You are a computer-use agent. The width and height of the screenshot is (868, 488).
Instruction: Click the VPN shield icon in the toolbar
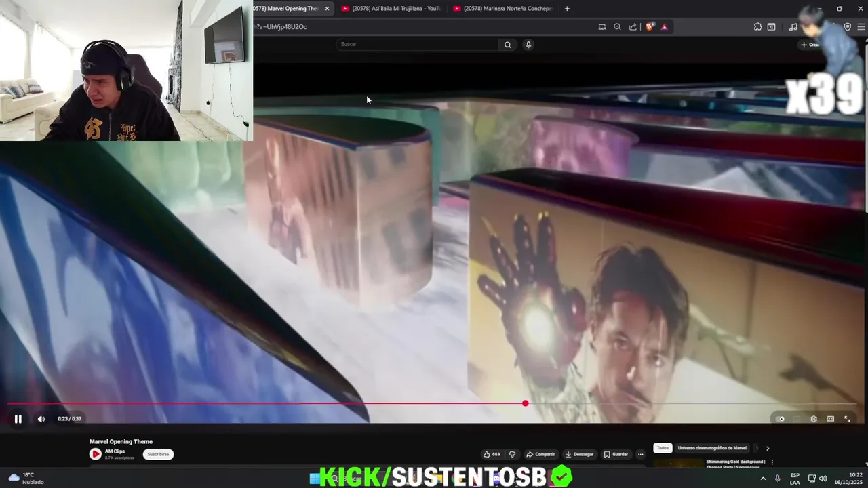[x=847, y=27]
